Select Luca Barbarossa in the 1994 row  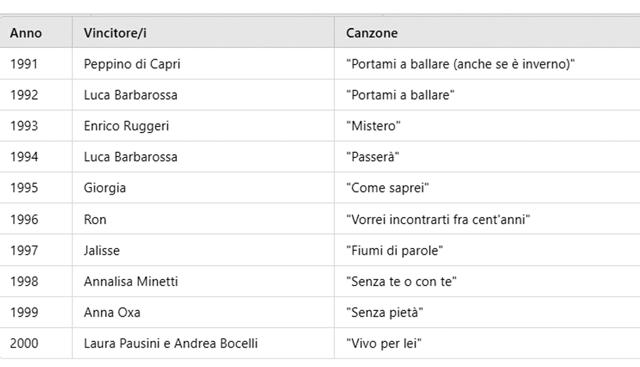pos(203,157)
